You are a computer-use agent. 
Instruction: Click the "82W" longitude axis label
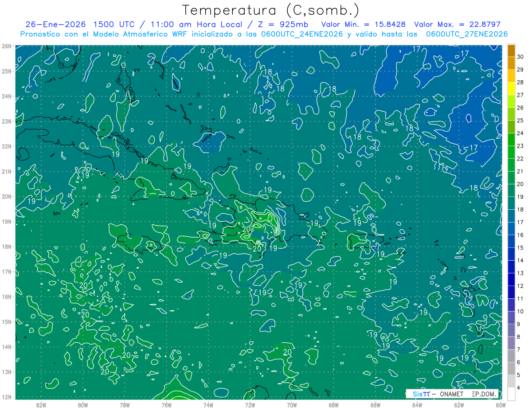[41, 404]
